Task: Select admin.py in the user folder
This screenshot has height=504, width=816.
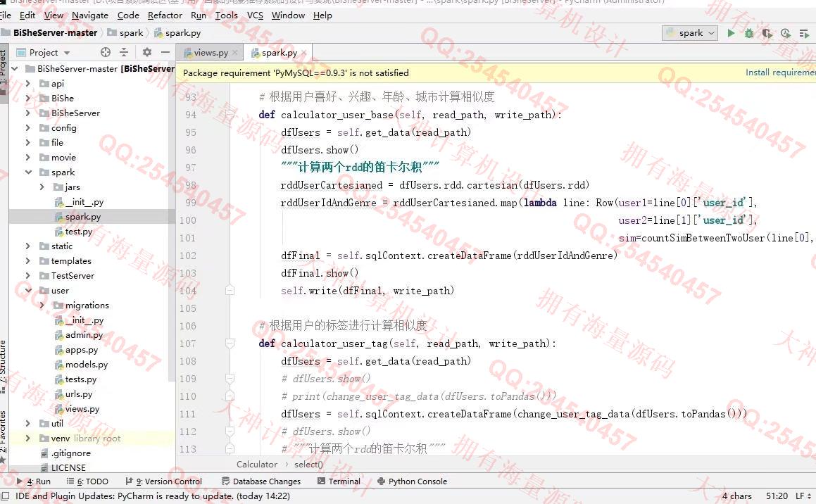Action: pyautogui.click(x=84, y=334)
